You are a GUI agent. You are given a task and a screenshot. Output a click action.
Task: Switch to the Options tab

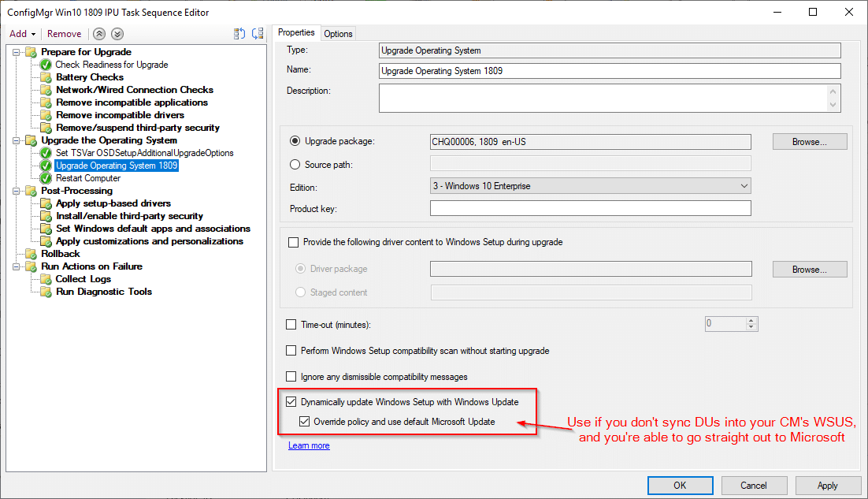click(338, 34)
